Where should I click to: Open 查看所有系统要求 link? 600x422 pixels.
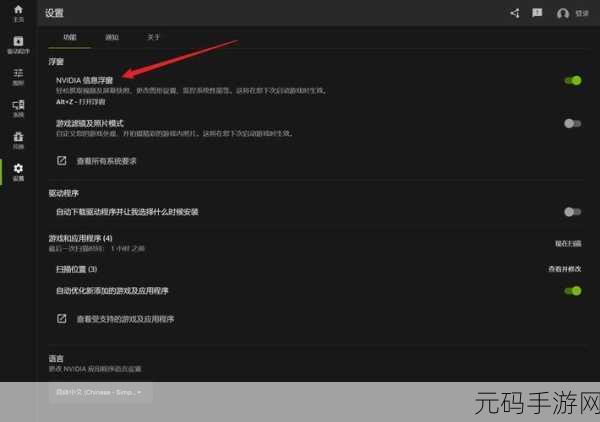106,161
